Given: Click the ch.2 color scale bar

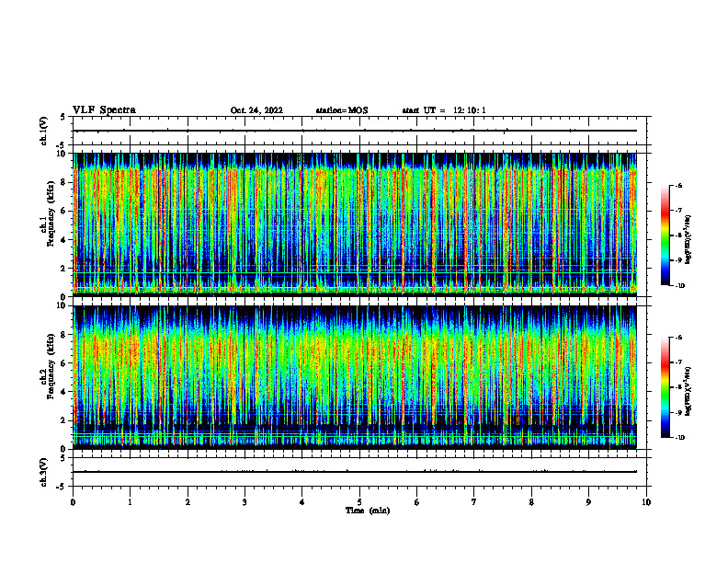Looking at the screenshot, I should click(x=665, y=387).
